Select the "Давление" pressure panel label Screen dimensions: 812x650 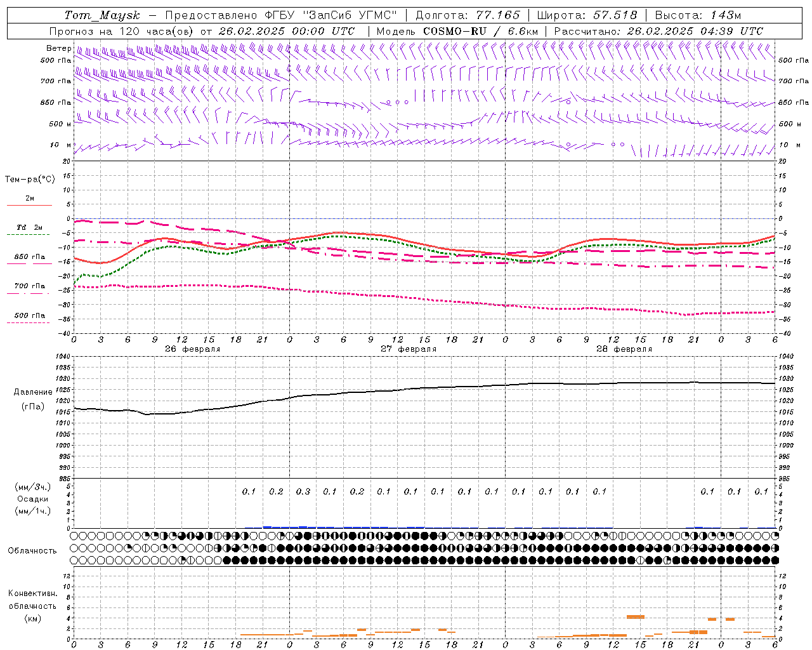pos(33,392)
